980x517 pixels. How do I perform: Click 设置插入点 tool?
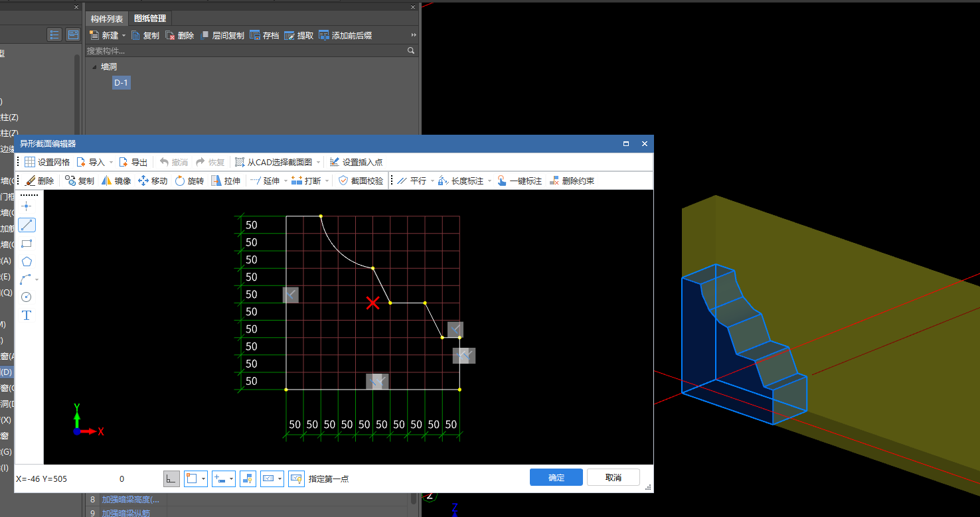356,162
